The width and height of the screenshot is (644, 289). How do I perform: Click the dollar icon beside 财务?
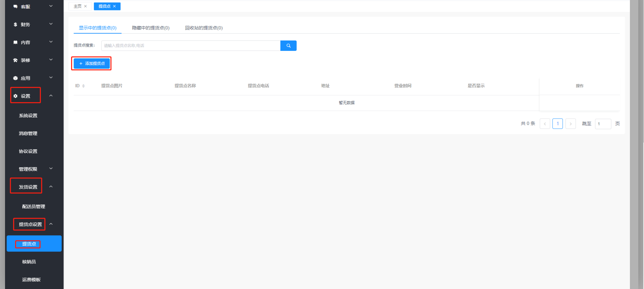coord(15,24)
